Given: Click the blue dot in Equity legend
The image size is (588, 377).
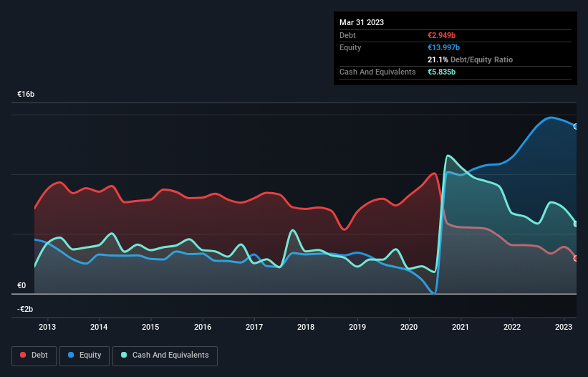Looking at the screenshot, I should click(71, 355).
